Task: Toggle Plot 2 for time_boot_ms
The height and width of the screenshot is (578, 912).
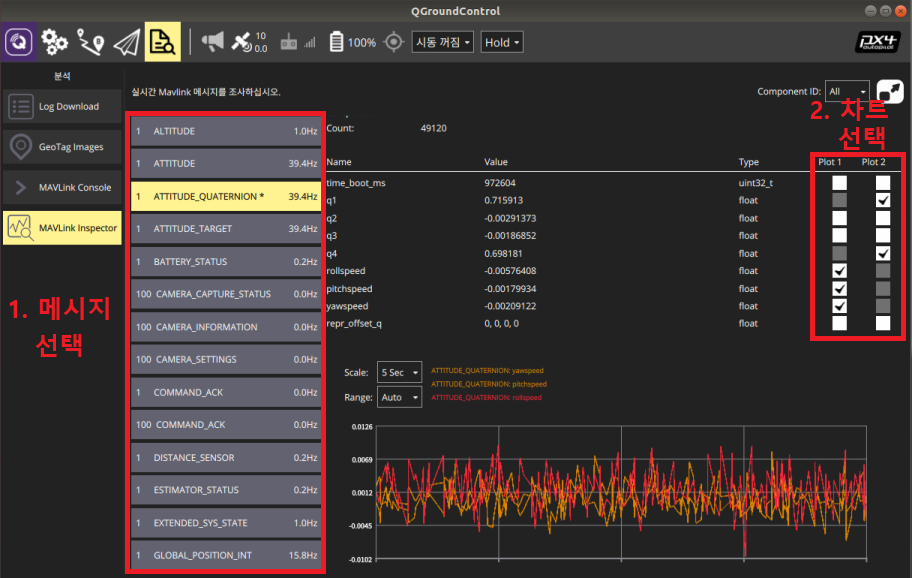Action: tap(883, 183)
